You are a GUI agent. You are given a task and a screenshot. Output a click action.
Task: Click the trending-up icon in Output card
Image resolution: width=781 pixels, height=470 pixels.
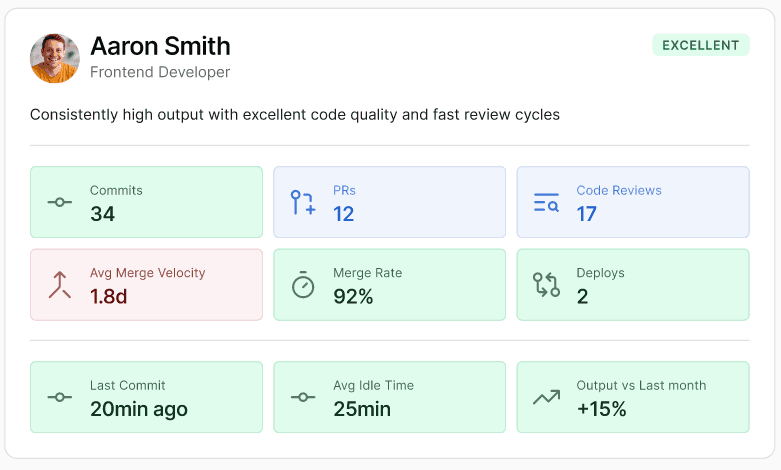[546, 397]
